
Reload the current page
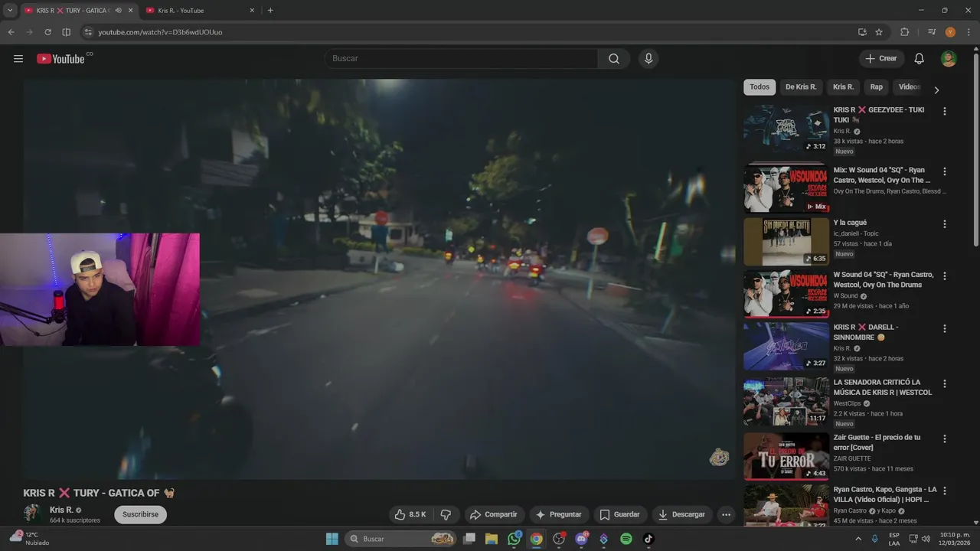point(47,32)
